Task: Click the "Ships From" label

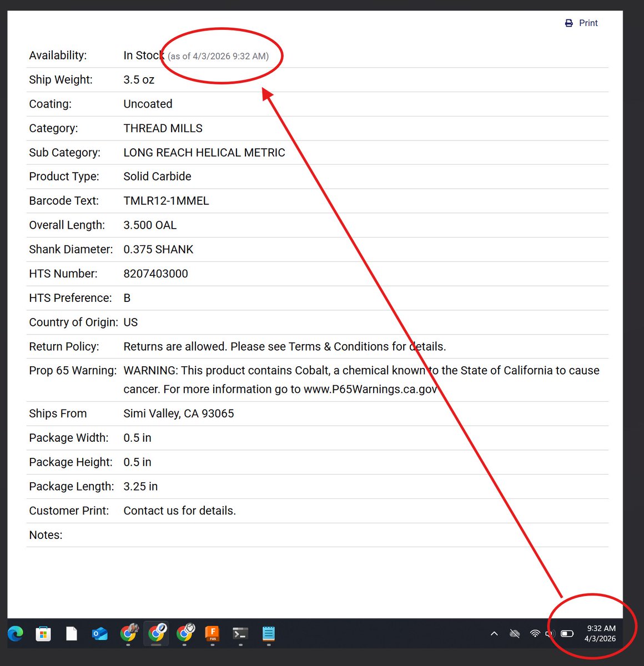Action: click(x=58, y=413)
